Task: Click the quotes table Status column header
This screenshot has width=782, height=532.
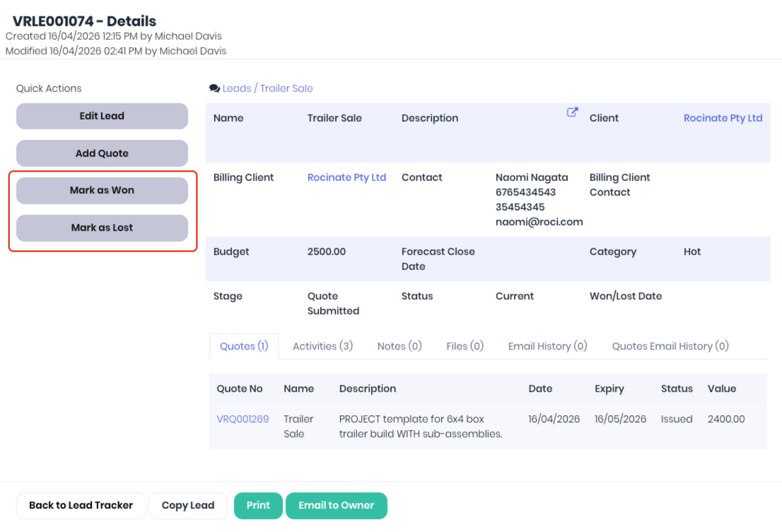Action: 676,389
